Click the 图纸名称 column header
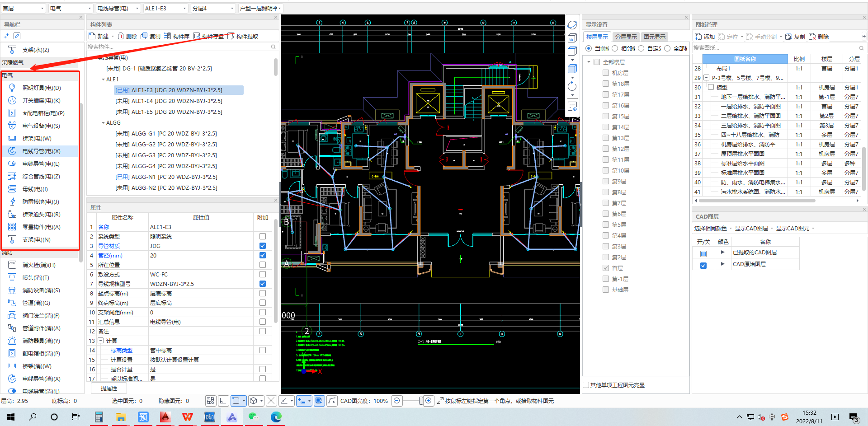Image resolution: width=868 pixels, height=426 pixels. (745, 59)
